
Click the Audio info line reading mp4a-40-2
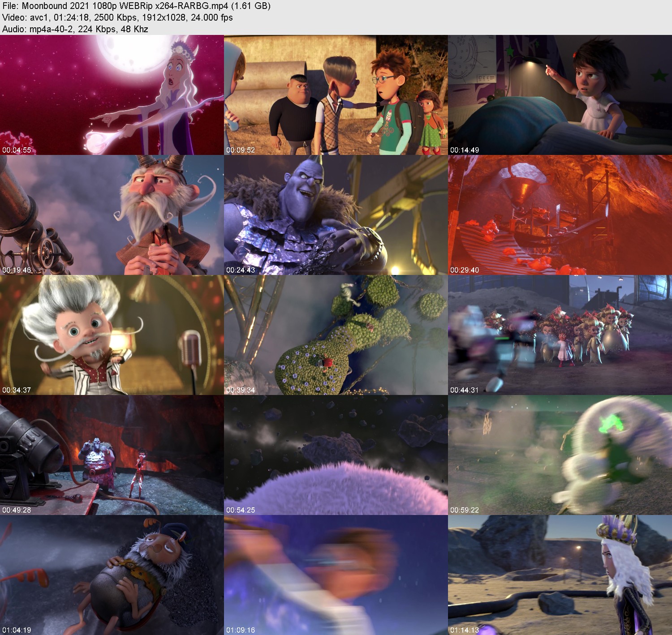pyautogui.click(x=75, y=29)
